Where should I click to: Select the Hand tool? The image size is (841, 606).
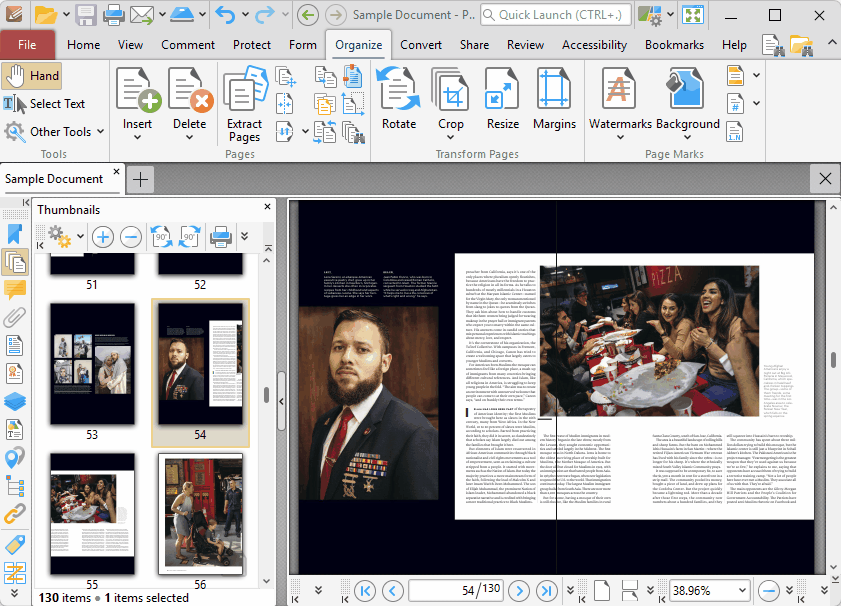[31, 76]
